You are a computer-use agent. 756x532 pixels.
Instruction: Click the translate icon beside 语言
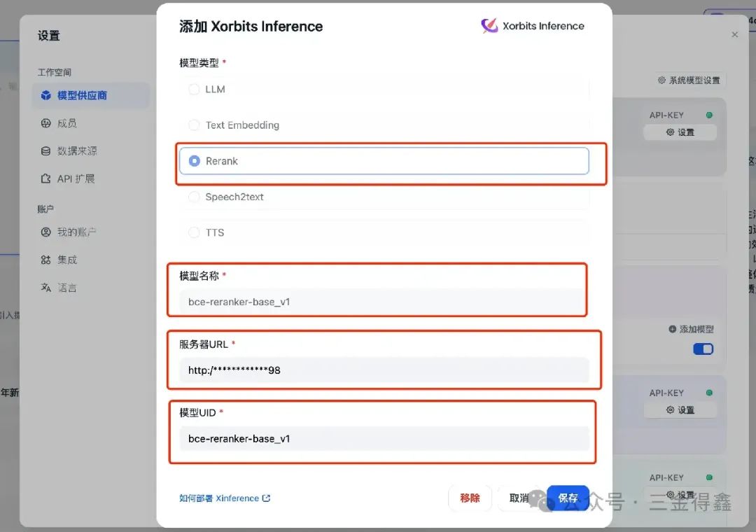(x=45, y=288)
